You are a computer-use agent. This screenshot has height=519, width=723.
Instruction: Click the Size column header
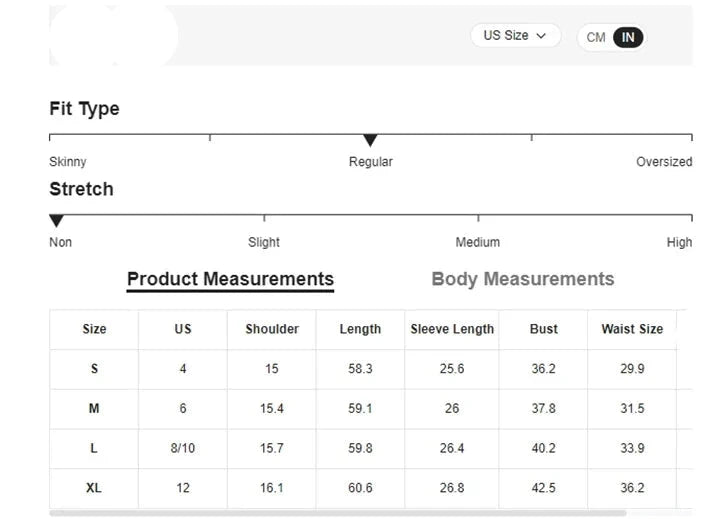click(x=94, y=329)
